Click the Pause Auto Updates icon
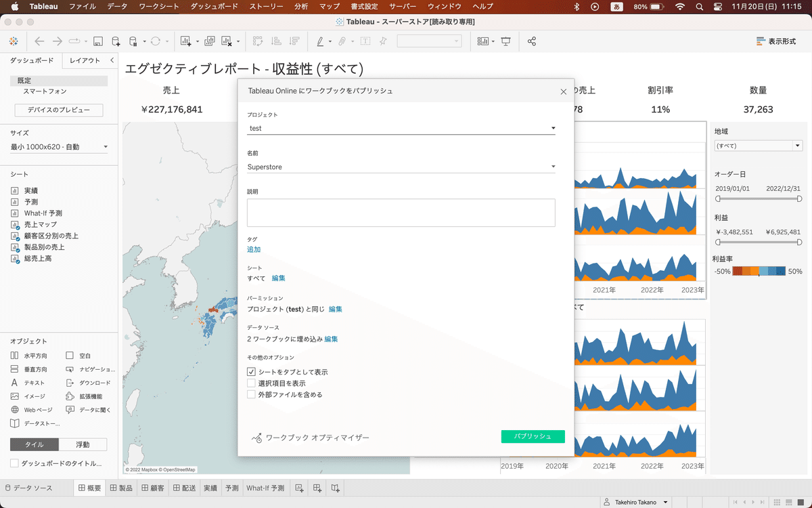 coord(133,41)
